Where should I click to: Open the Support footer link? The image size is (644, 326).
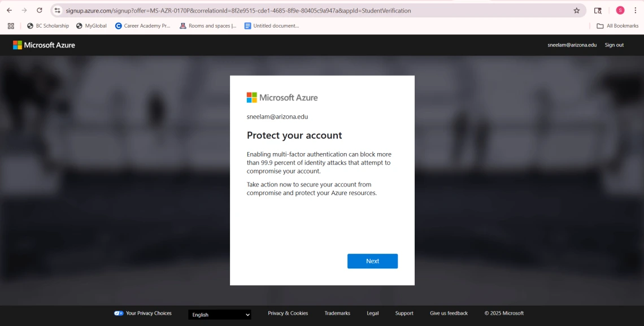pos(404,313)
